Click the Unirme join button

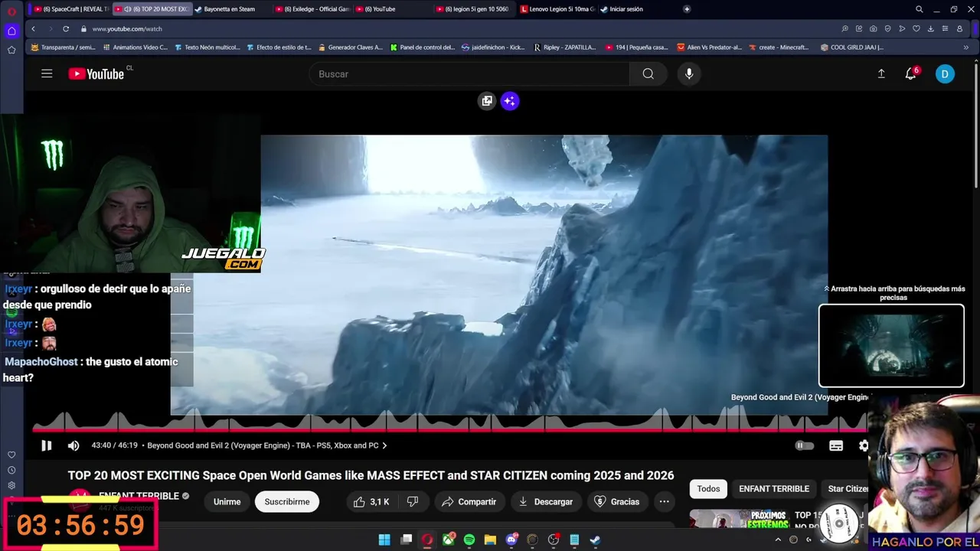227,501
